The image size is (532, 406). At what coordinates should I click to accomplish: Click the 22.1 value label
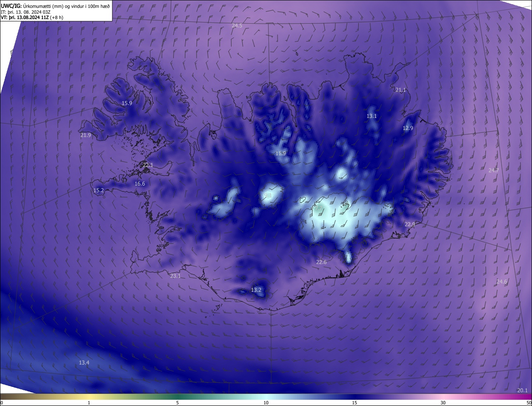pyautogui.click(x=148, y=165)
